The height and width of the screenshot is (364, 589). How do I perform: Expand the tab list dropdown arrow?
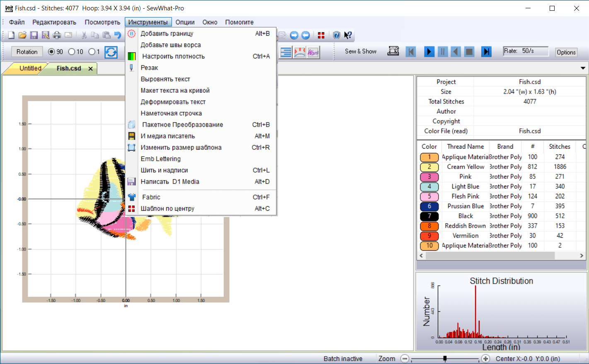pyautogui.click(x=583, y=68)
